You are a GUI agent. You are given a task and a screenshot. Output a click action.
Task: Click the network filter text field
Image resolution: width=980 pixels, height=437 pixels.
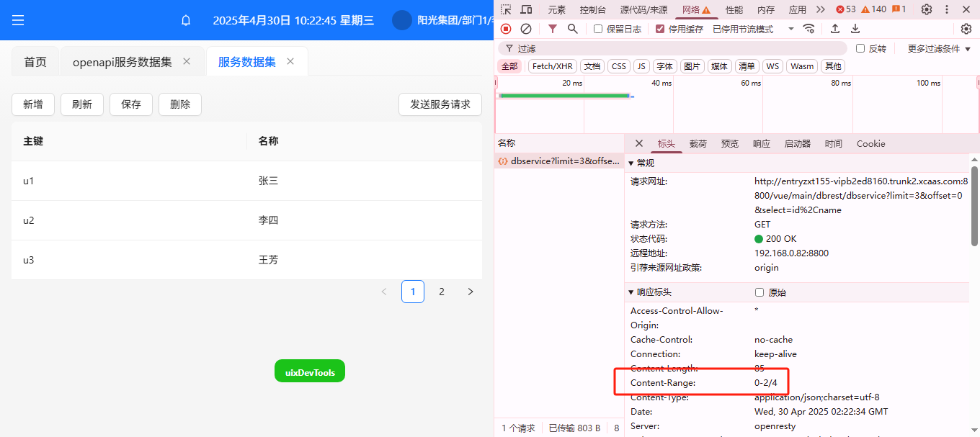[672, 48]
